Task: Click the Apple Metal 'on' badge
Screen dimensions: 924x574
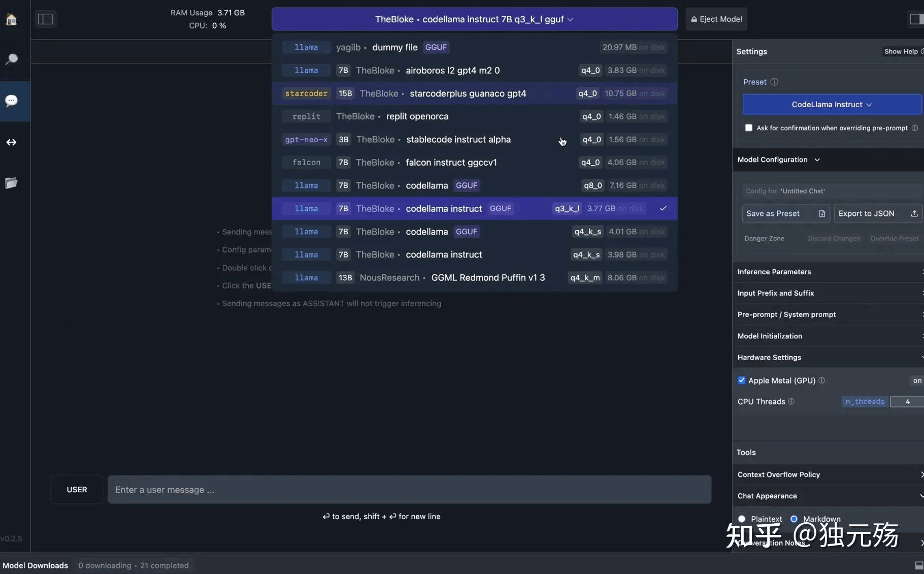Action: tap(917, 380)
